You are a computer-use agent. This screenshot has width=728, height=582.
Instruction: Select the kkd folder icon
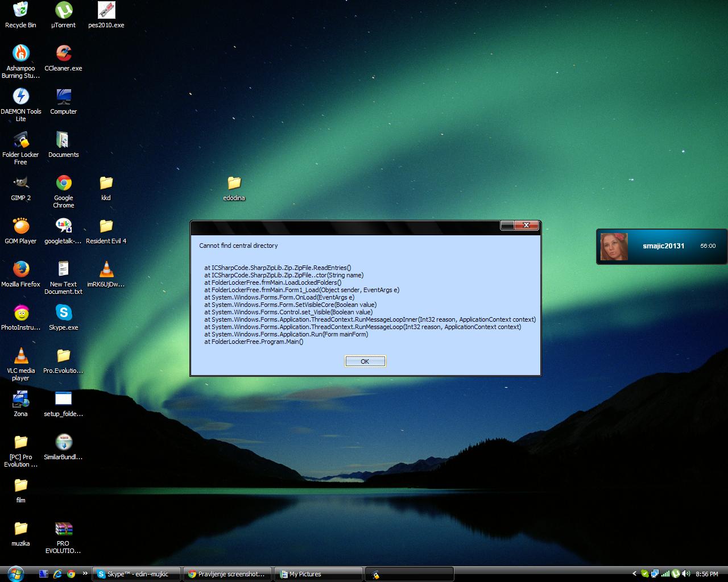pyautogui.click(x=106, y=188)
